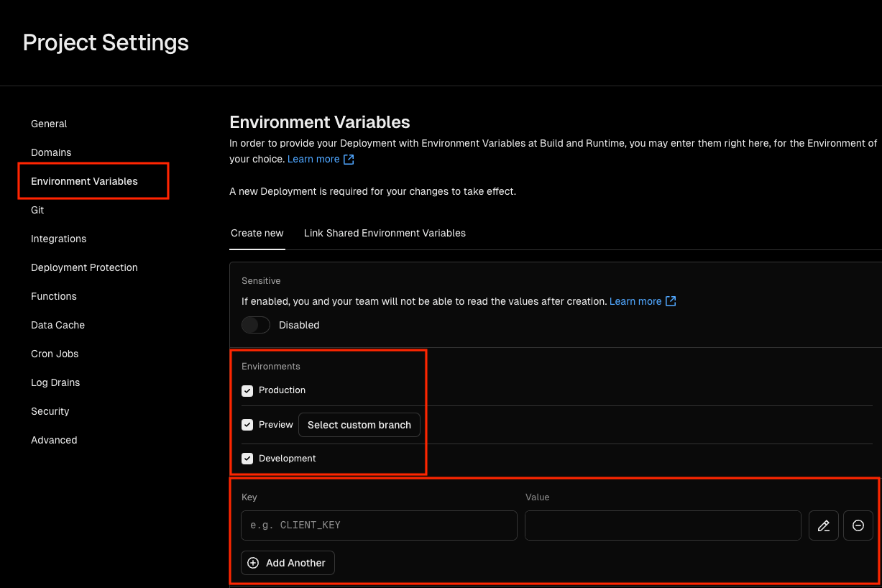Click Learn more link in Sensitive section

click(635, 301)
